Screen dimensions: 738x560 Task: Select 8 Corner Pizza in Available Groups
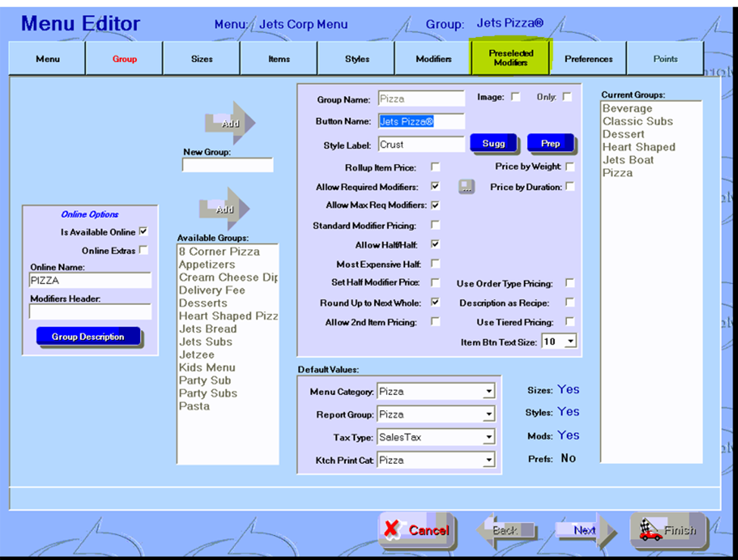[220, 251]
